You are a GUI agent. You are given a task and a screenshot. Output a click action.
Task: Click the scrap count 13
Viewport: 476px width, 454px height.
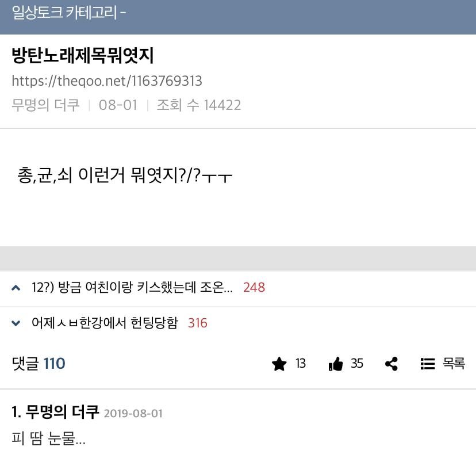click(x=301, y=364)
